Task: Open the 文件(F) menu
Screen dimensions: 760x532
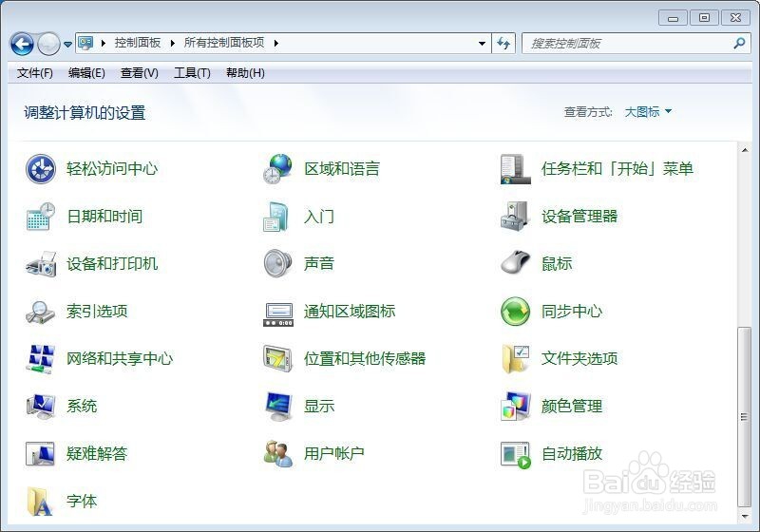Action: (34, 73)
